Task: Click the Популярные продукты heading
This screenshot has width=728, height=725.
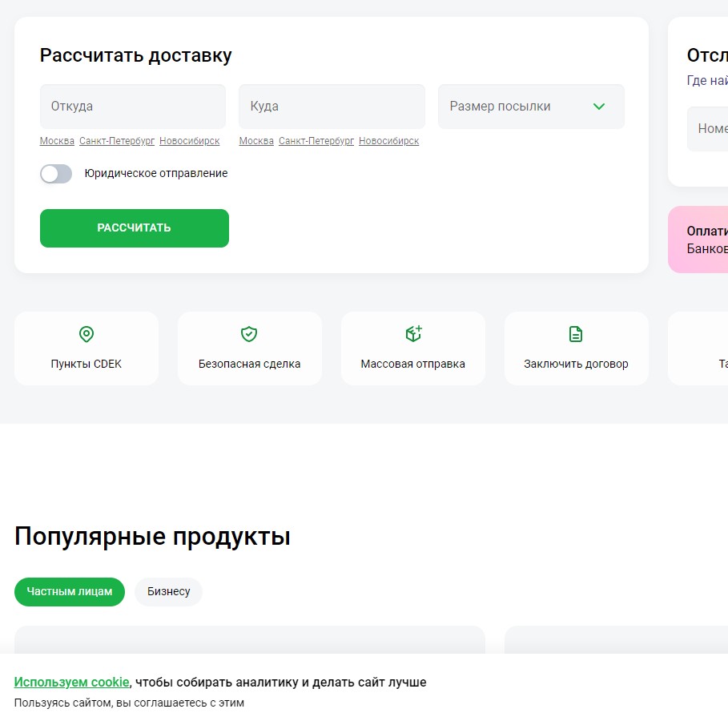Action: coord(152,537)
